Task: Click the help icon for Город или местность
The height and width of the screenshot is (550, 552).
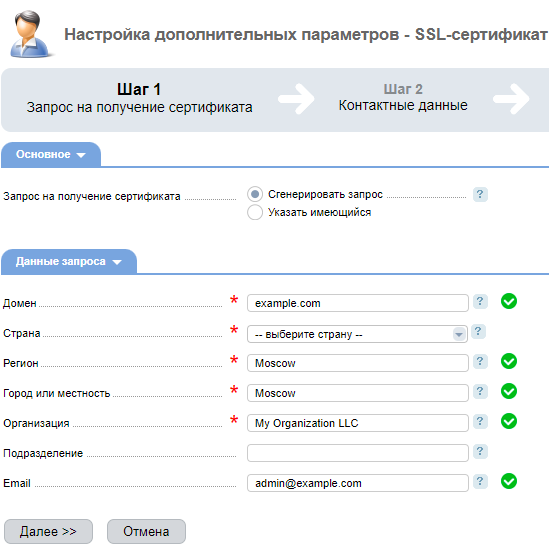Action: point(480,391)
